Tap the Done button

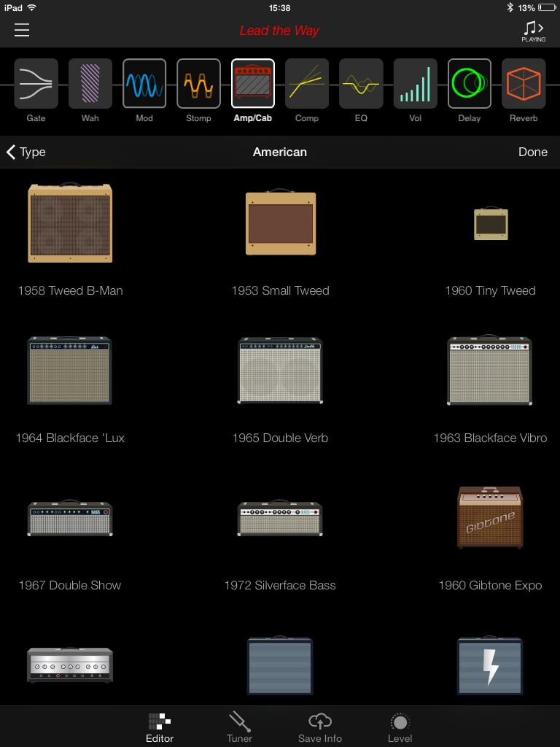pyautogui.click(x=533, y=152)
